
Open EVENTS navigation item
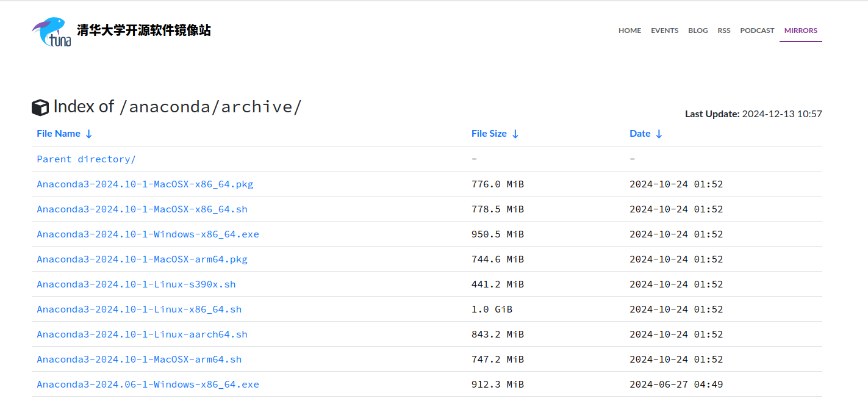[x=664, y=31]
